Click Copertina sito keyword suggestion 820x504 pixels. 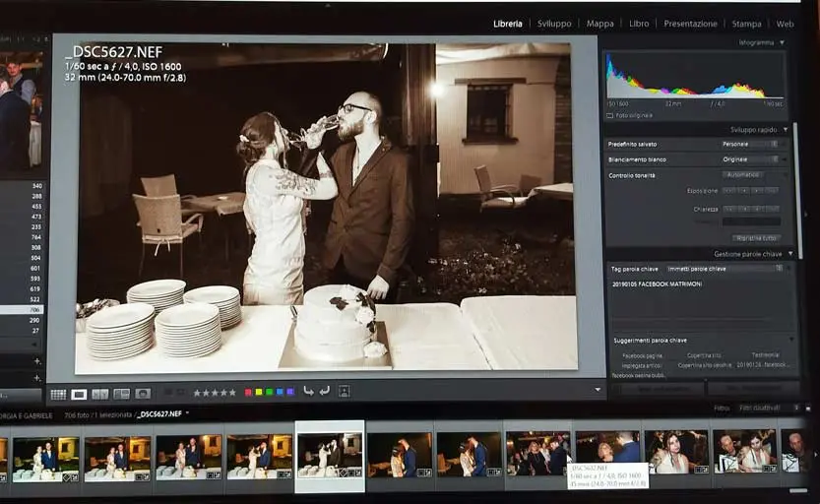(x=704, y=355)
